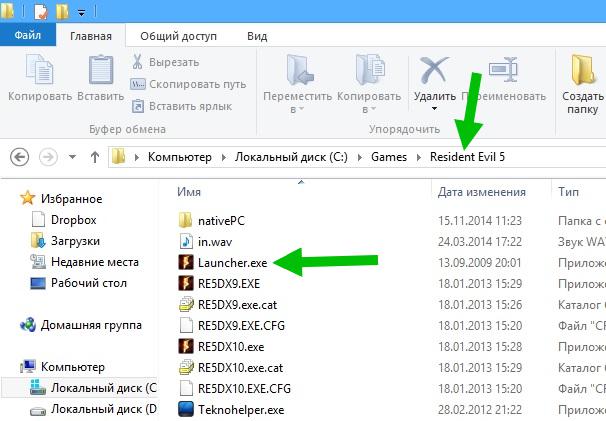The image size is (606, 421).
Task: Select Компьютер in navigation pane
Action: pyautogui.click(x=73, y=366)
